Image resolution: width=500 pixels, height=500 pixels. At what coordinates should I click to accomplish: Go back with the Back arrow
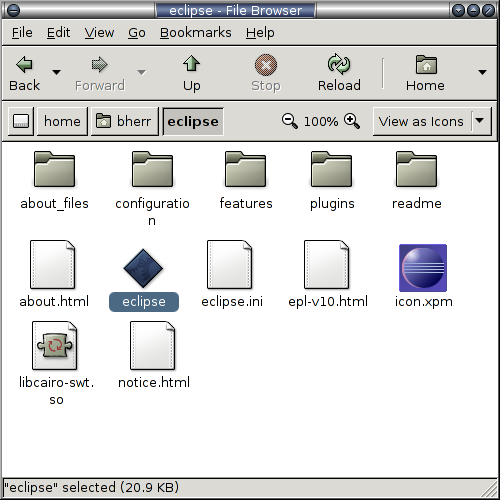24,74
